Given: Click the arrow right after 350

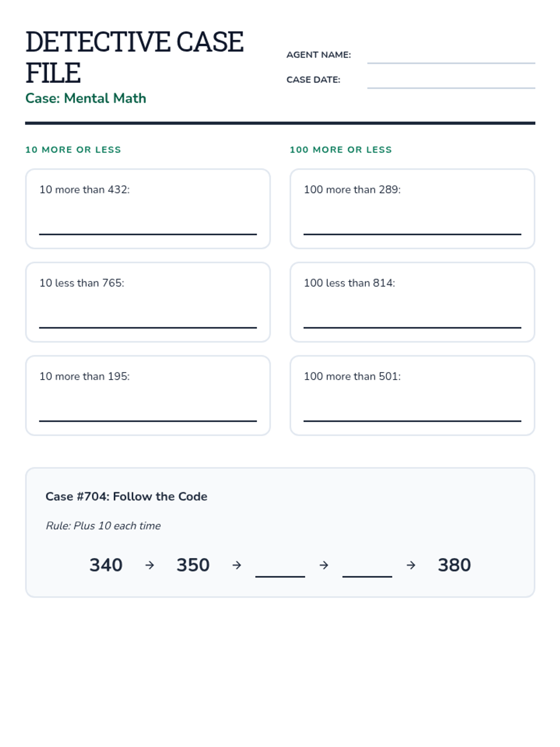Looking at the screenshot, I should pyautogui.click(x=237, y=565).
